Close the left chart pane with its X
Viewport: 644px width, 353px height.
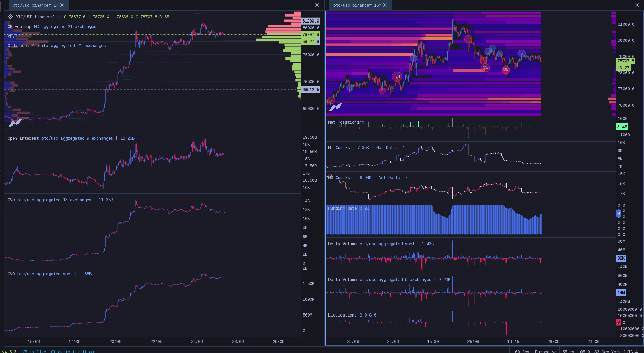(x=317, y=5)
